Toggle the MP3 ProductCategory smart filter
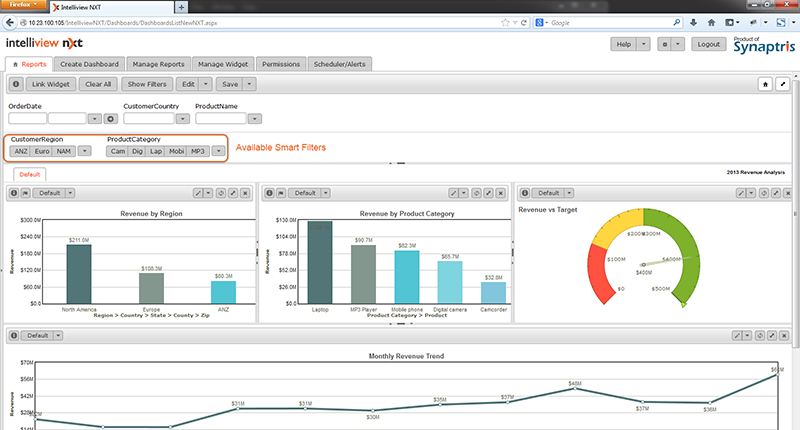This screenshot has width=800, height=430. (198, 151)
